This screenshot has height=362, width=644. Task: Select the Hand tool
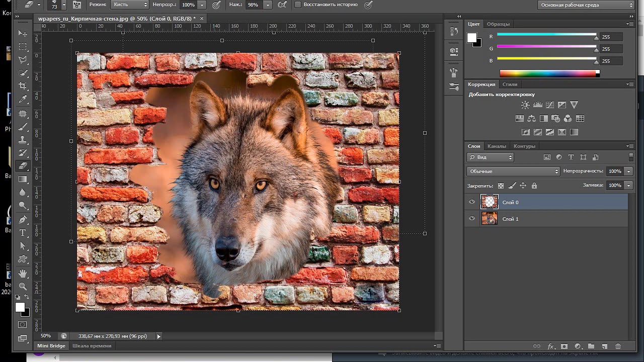[23, 273]
